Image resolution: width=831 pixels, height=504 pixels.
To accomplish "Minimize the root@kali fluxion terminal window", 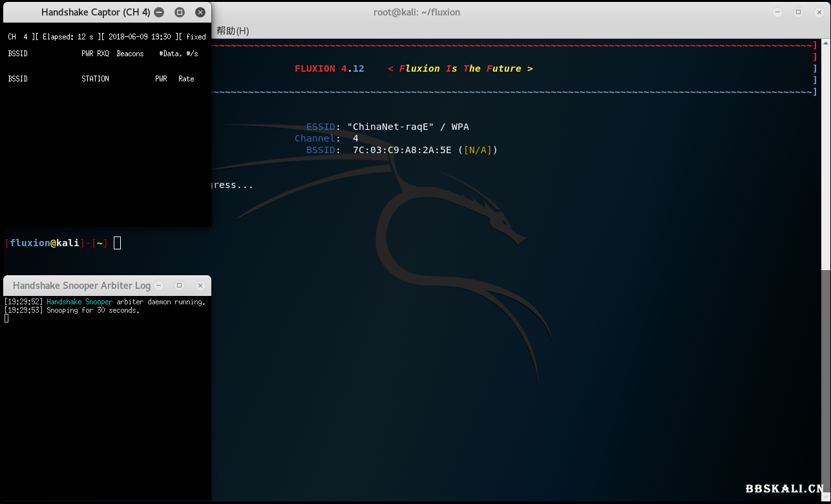I will click(778, 12).
